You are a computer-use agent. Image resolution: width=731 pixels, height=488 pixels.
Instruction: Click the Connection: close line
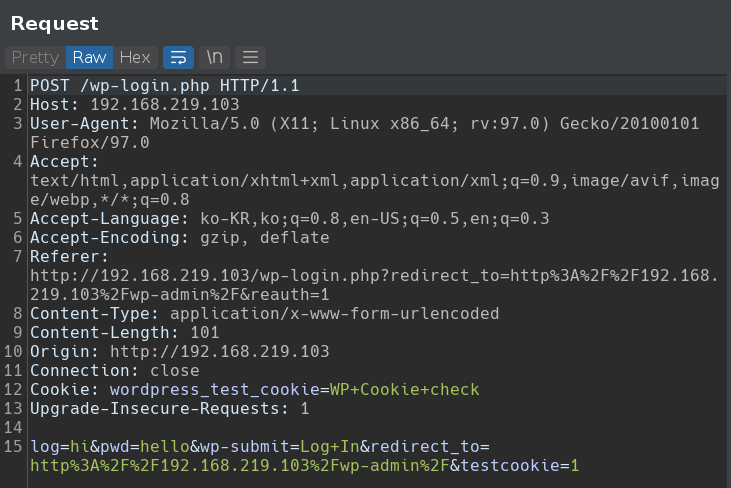tap(115, 371)
